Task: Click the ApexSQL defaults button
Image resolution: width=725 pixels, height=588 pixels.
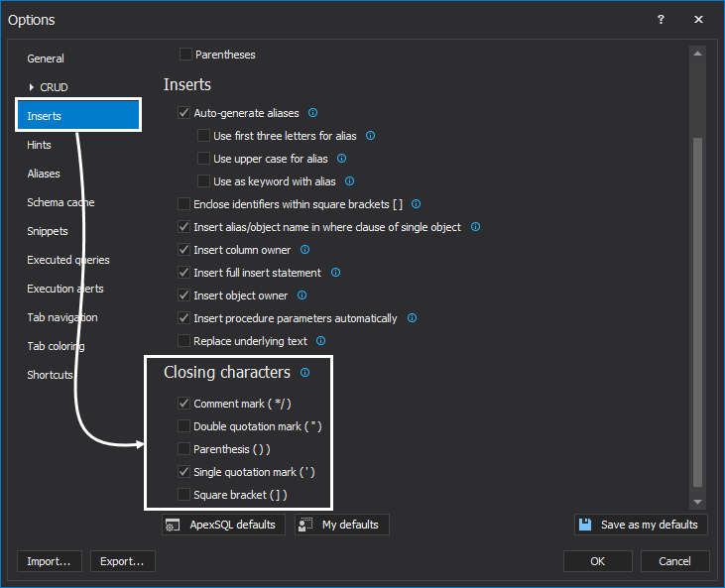Action: [224, 525]
